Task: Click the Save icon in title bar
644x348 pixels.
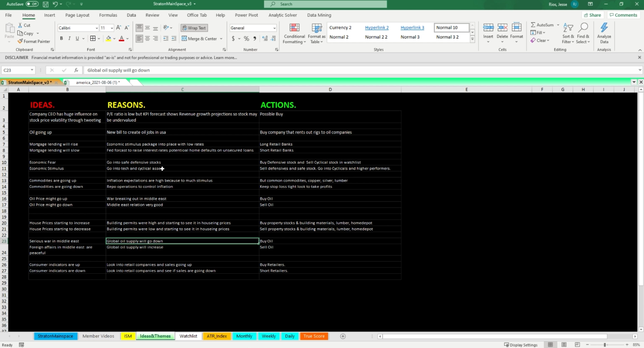Action: pyautogui.click(x=45, y=4)
